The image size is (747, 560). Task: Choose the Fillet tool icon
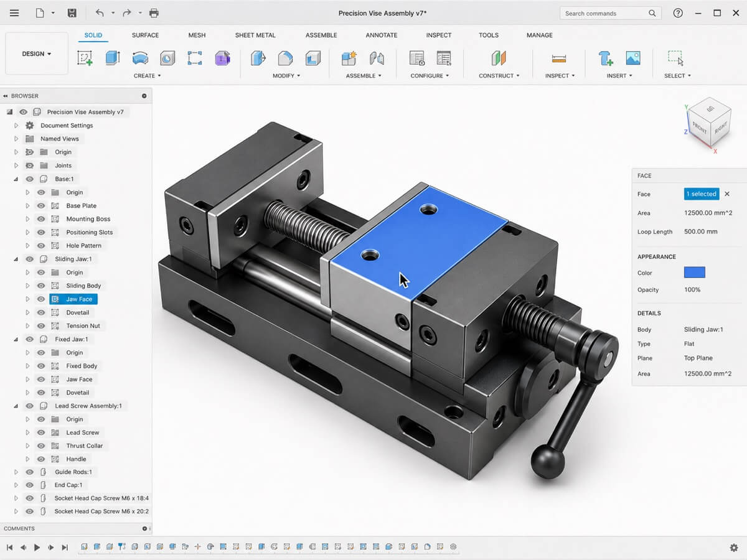click(x=286, y=58)
